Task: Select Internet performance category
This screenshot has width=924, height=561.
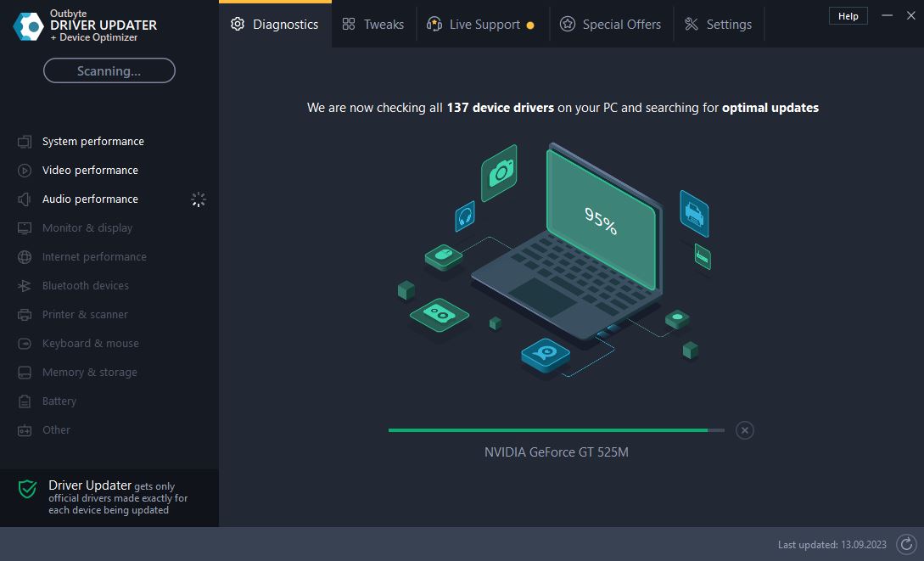Action: [94, 257]
